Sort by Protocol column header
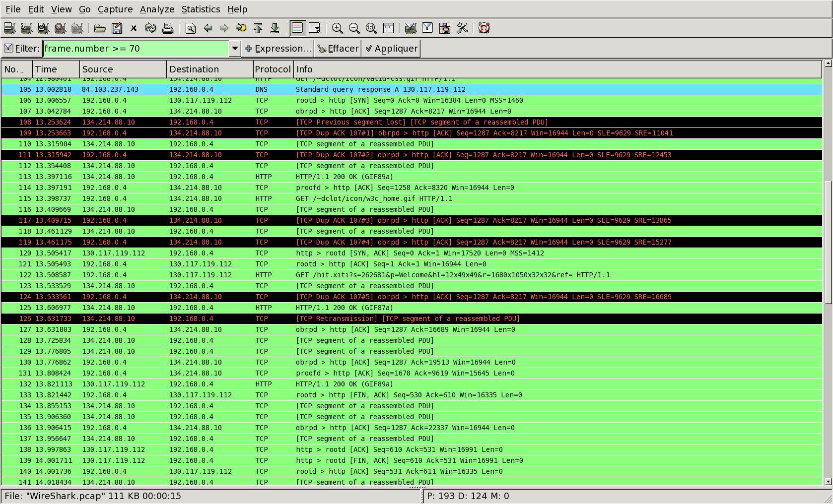The height and width of the screenshot is (504, 833). point(273,69)
